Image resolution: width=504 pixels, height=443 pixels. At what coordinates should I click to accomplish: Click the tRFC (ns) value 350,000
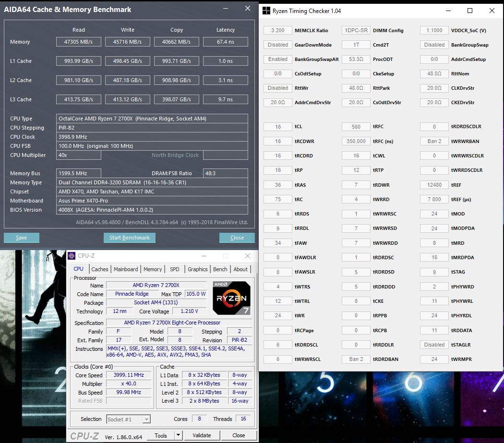coord(356,141)
